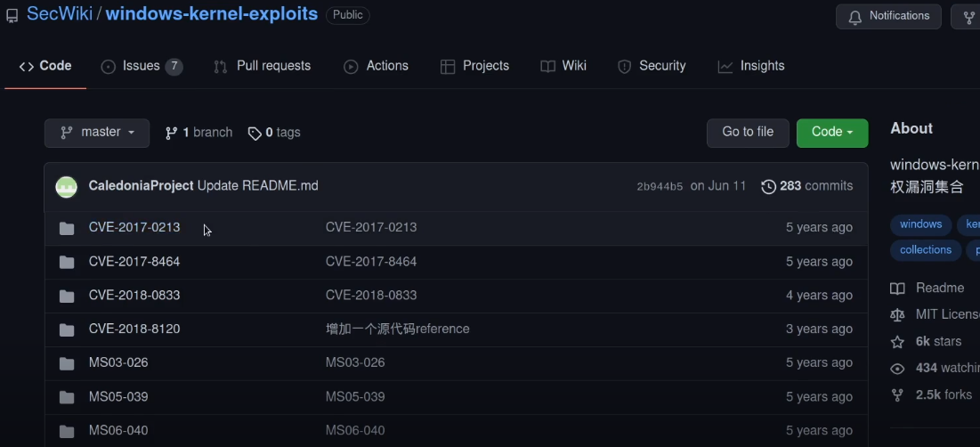980x447 pixels.
Task: Open the CaledoniaProject author link
Action: point(141,186)
